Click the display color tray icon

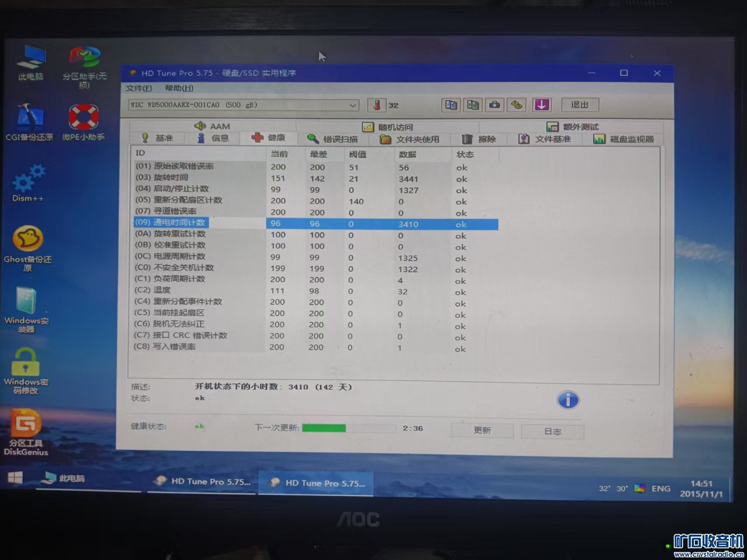coord(639,488)
